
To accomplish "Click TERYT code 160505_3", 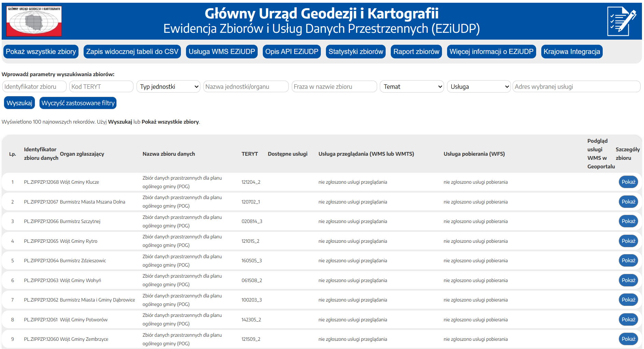I will [x=252, y=261].
